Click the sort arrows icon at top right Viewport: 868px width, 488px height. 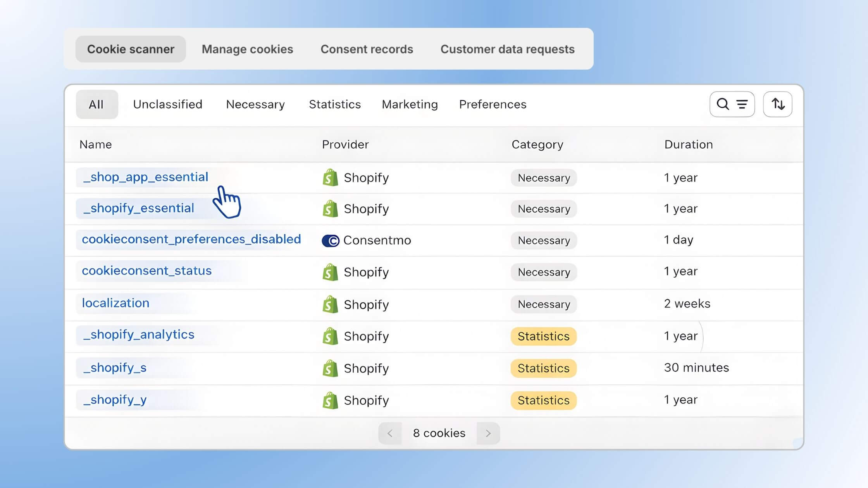click(778, 104)
